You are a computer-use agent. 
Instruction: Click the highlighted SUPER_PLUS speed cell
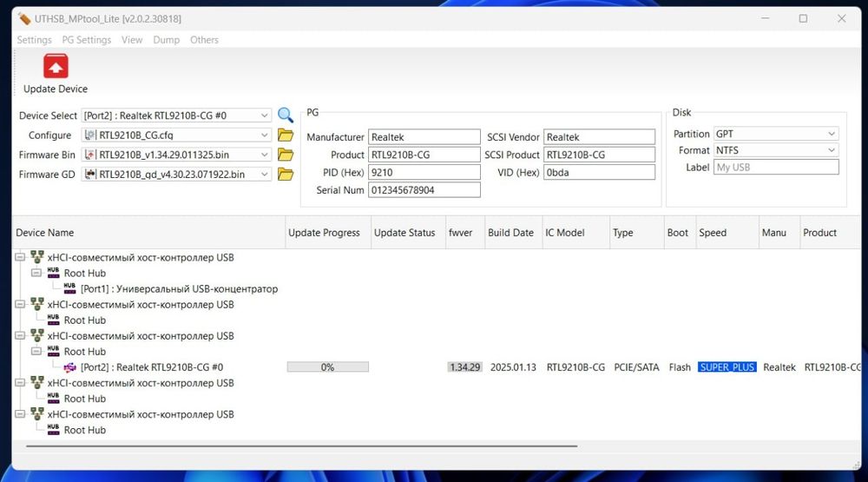[727, 367]
